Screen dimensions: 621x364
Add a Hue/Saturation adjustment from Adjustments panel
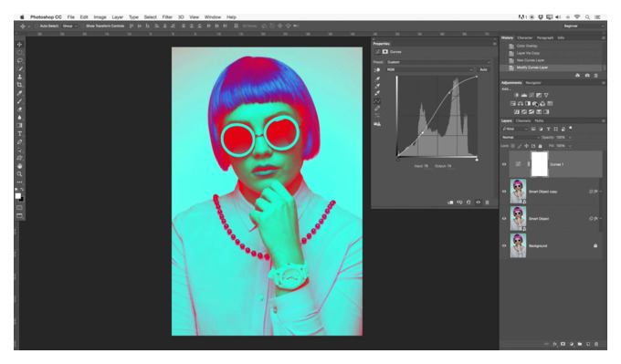[513, 104]
